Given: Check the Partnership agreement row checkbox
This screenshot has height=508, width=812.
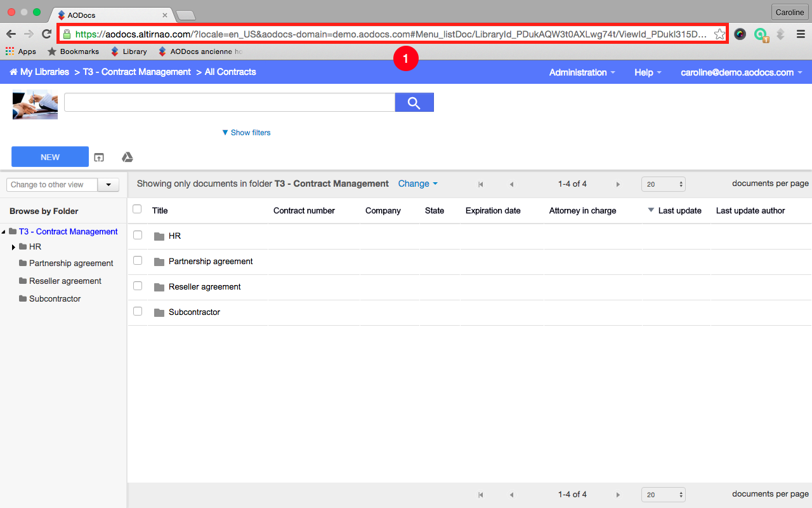Looking at the screenshot, I should (x=138, y=260).
